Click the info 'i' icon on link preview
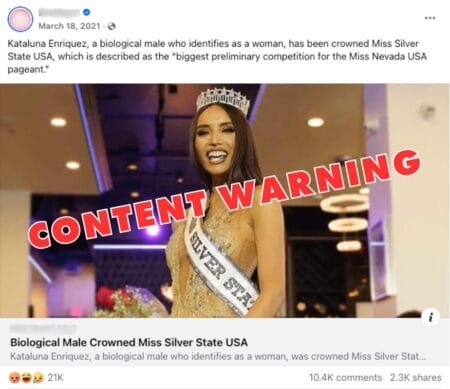The width and height of the screenshot is (450, 389). pyautogui.click(x=431, y=317)
